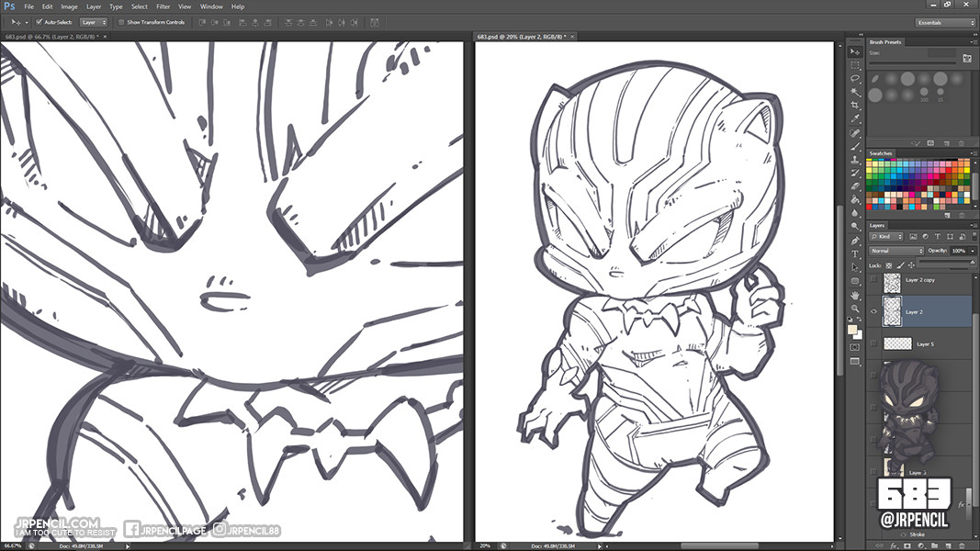Select the Eyedropper tool
Screen dimensions: 980x551
click(x=855, y=118)
